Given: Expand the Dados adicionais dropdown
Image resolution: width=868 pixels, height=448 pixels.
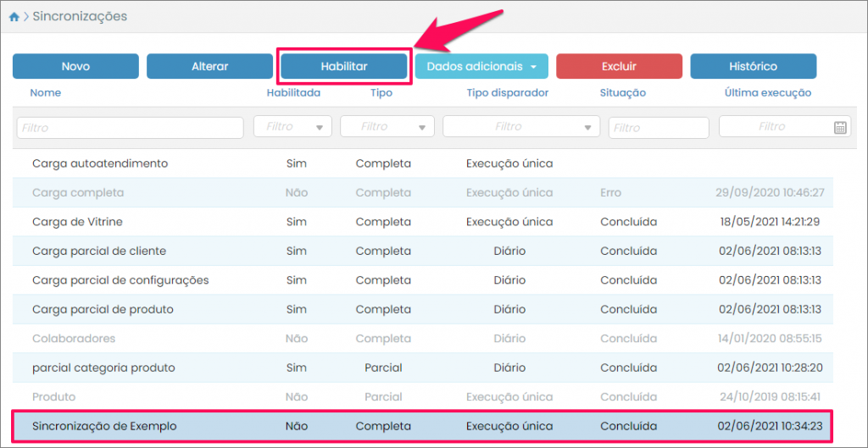Looking at the screenshot, I should pos(481,66).
